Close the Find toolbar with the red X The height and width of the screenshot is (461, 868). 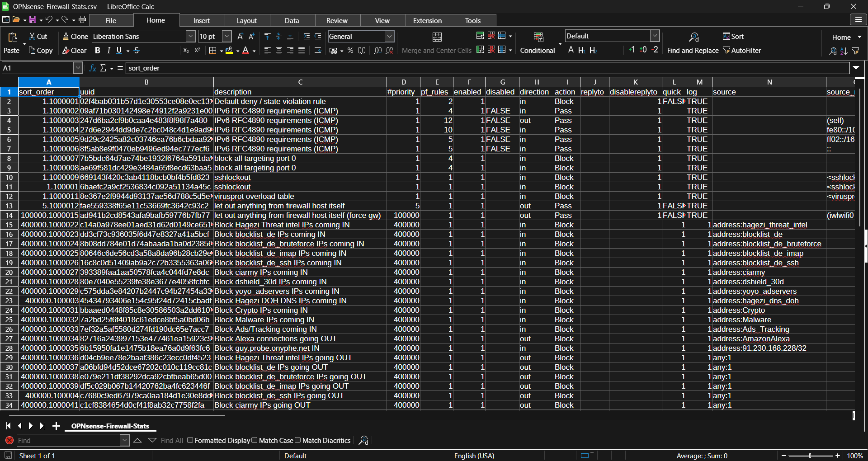pos(9,440)
